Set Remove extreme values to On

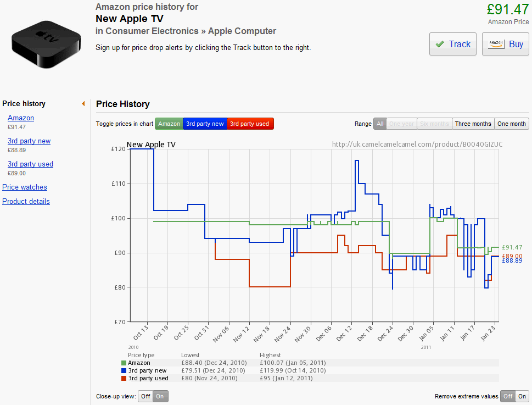pos(522,396)
